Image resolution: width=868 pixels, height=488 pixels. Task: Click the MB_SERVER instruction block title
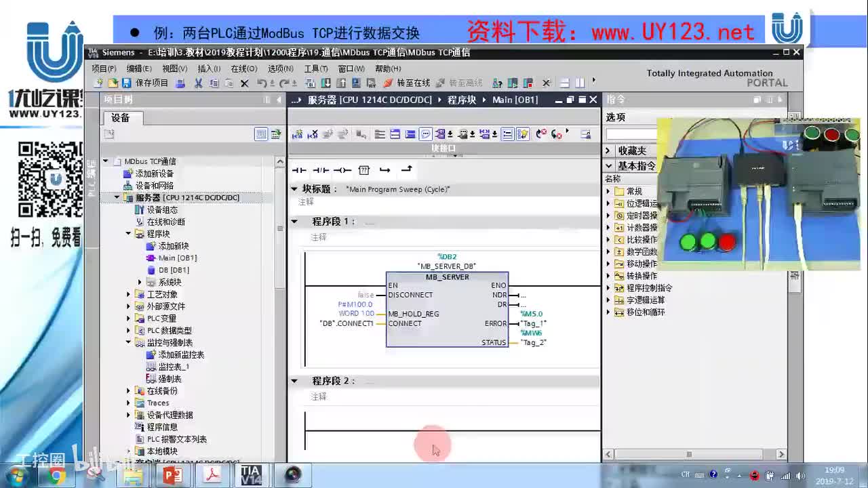click(x=447, y=277)
